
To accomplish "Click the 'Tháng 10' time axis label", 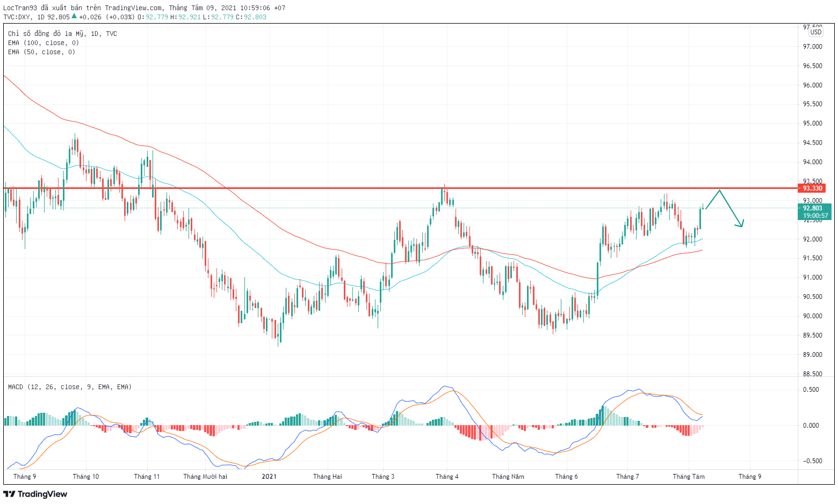I will click(86, 477).
